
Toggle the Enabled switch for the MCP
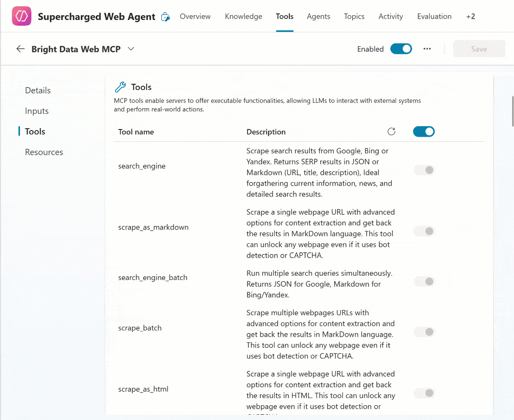(401, 49)
